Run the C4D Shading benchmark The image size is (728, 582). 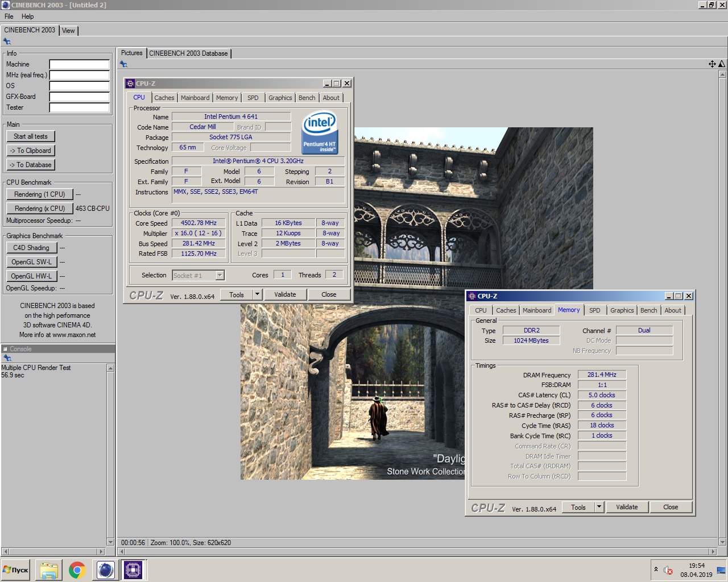[31, 248]
